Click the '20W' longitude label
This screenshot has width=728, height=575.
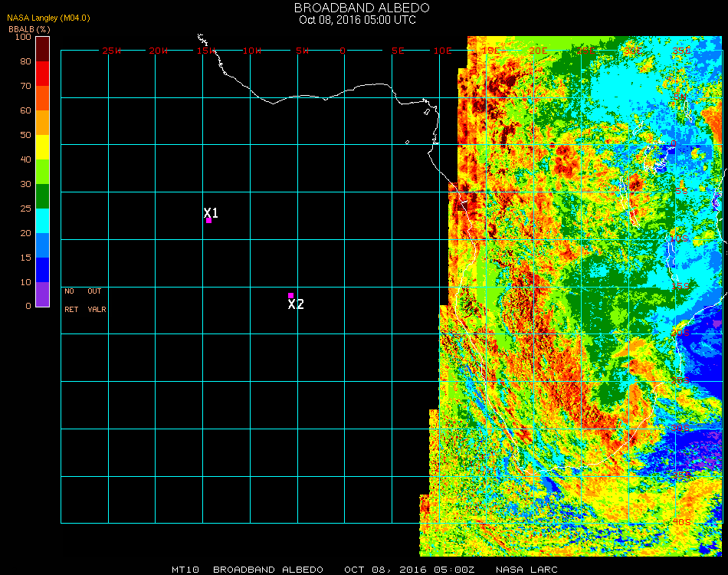click(159, 51)
